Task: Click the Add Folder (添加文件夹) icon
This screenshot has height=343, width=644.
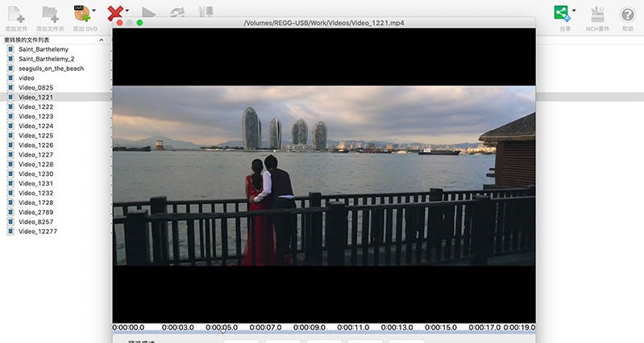Action: coord(50,14)
